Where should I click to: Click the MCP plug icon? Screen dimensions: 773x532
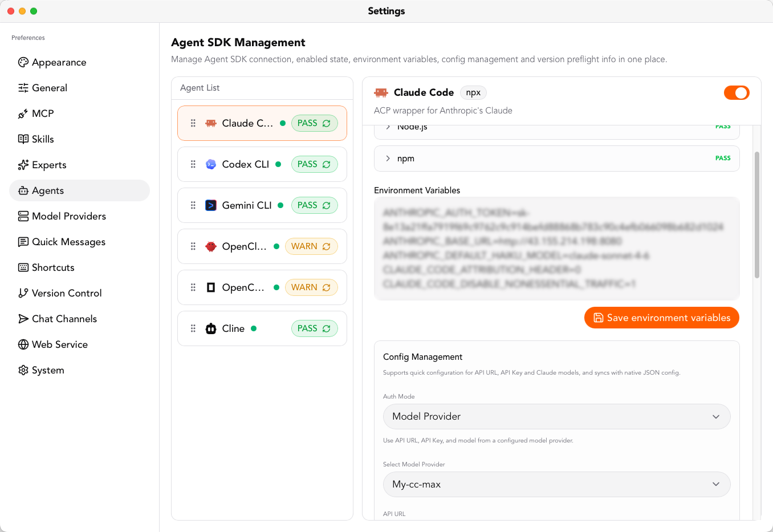(x=23, y=113)
